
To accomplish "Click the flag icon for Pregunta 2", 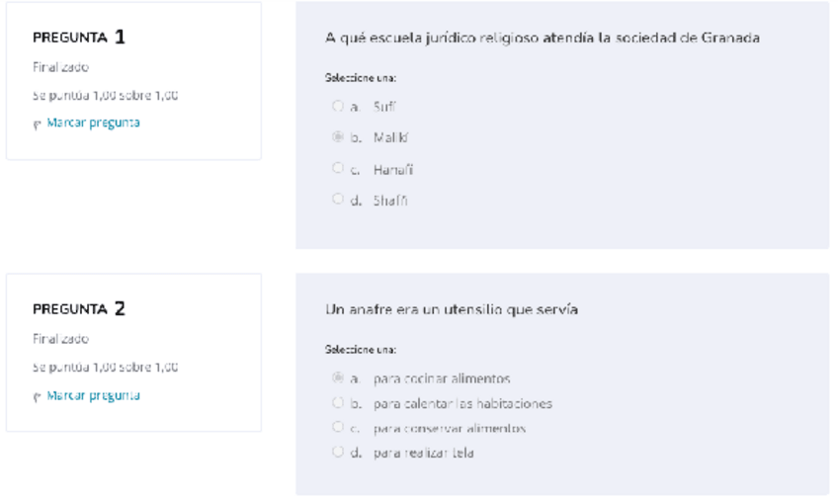I will [x=39, y=396].
